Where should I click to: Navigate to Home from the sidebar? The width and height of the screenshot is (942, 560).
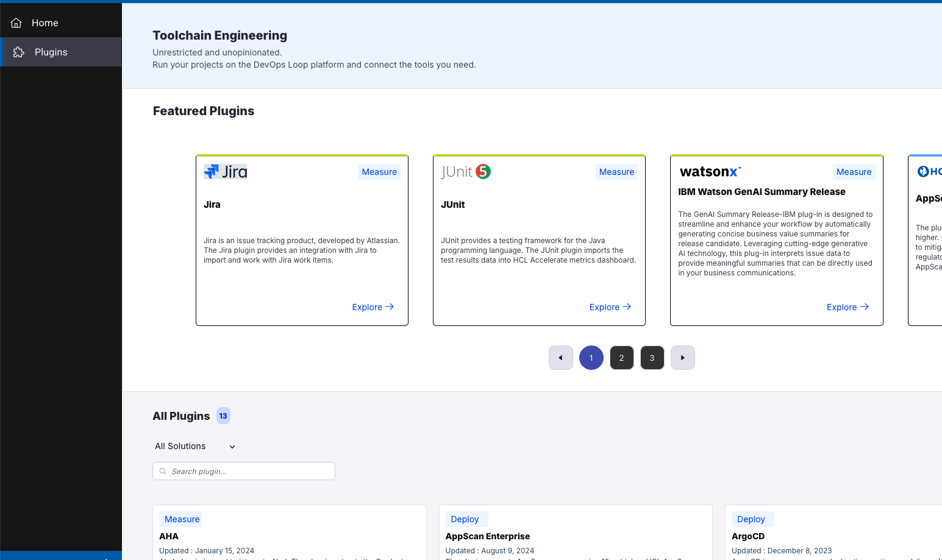45,23
